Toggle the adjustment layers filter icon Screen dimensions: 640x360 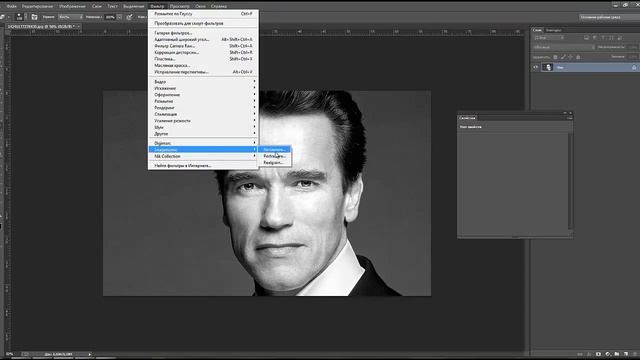(595, 38)
